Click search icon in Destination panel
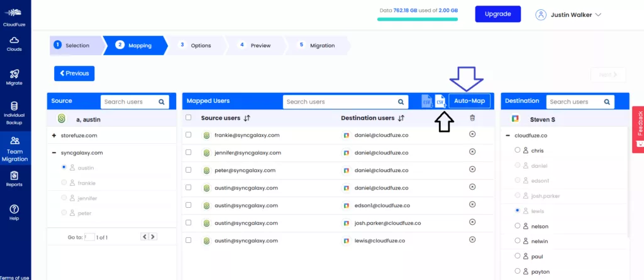Viewport: 644px width, 280px height. pyautogui.click(x=607, y=102)
